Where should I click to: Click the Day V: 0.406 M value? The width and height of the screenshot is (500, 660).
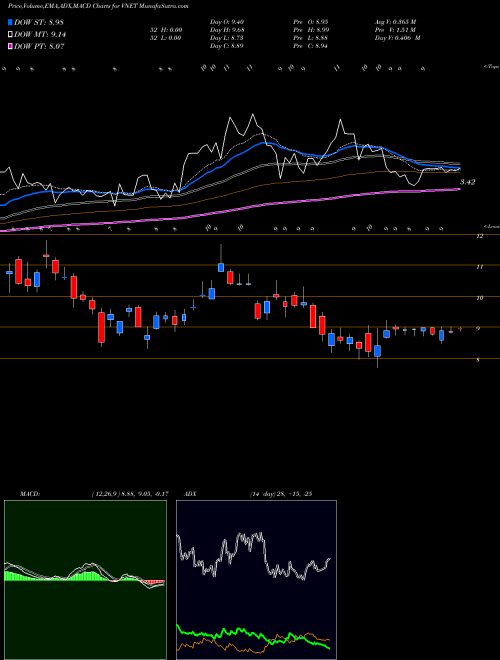398,38
